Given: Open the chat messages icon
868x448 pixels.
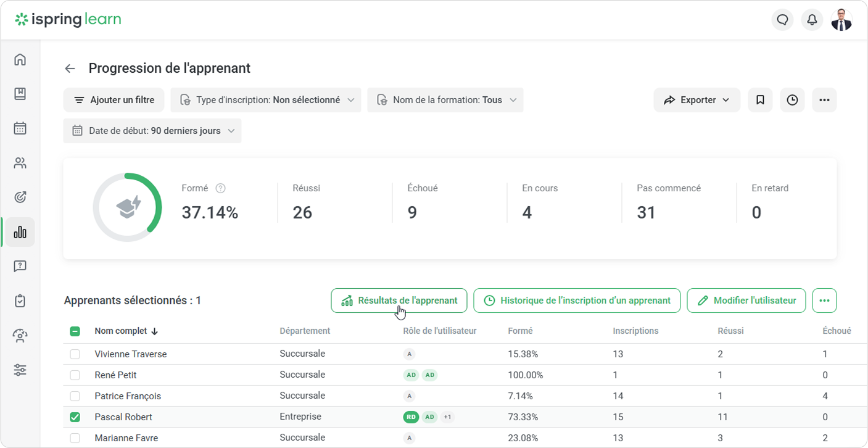Looking at the screenshot, I should pos(782,20).
